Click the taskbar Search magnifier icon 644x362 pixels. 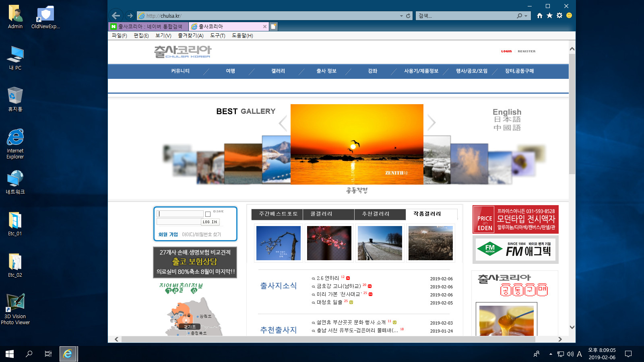pos(29,354)
